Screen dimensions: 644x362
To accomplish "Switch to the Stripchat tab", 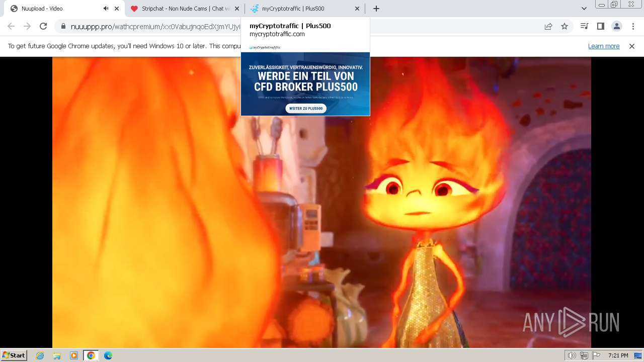I will 180,9.
